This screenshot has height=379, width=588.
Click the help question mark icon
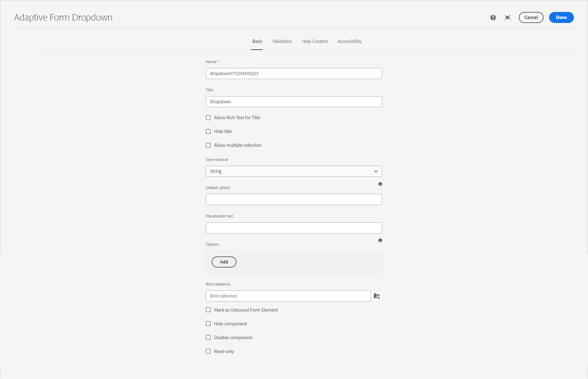coord(493,17)
